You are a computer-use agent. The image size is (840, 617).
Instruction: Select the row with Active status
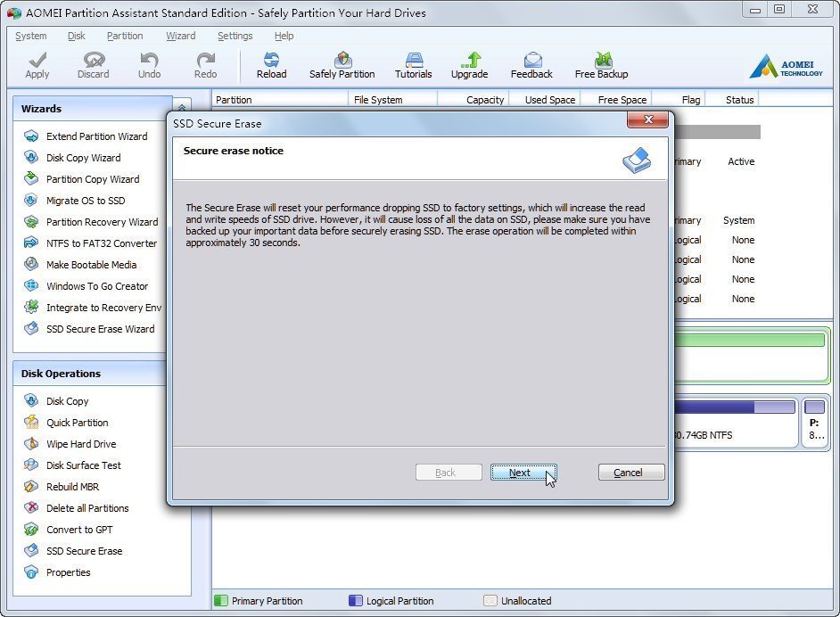click(717, 161)
